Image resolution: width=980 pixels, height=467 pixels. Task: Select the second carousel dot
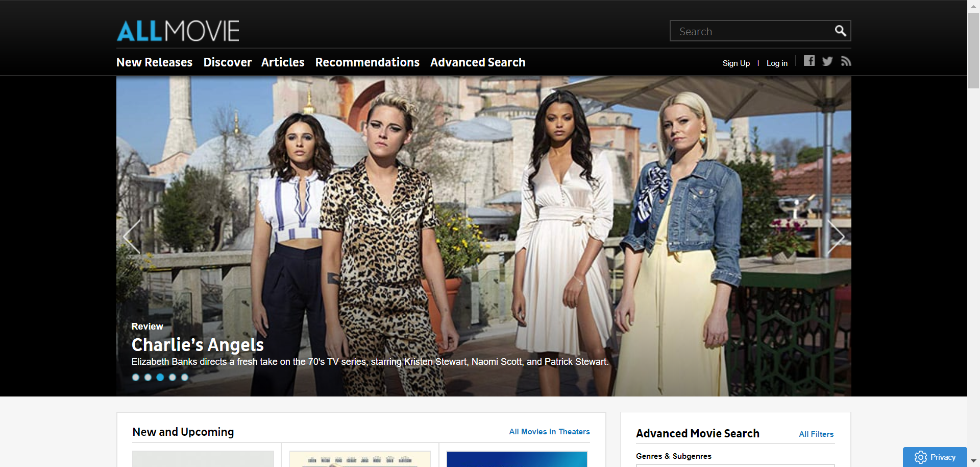pos(148,378)
